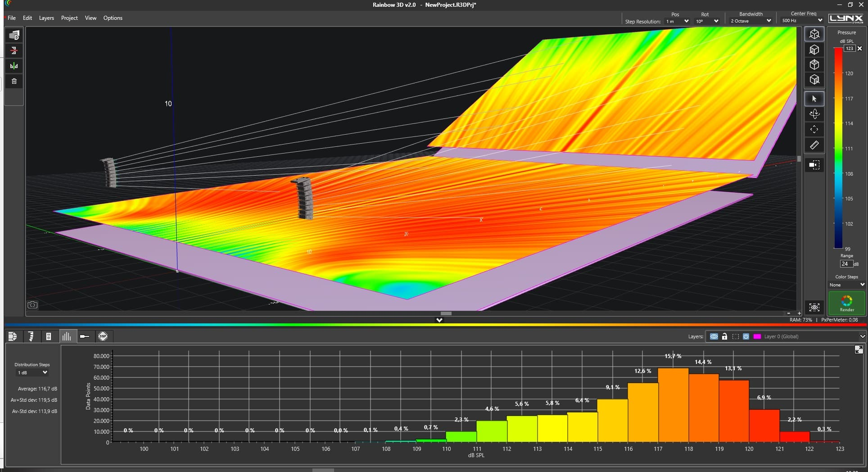The width and height of the screenshot is (868, 472).
Task: Open the Project menu
Action: coord(69,18)
